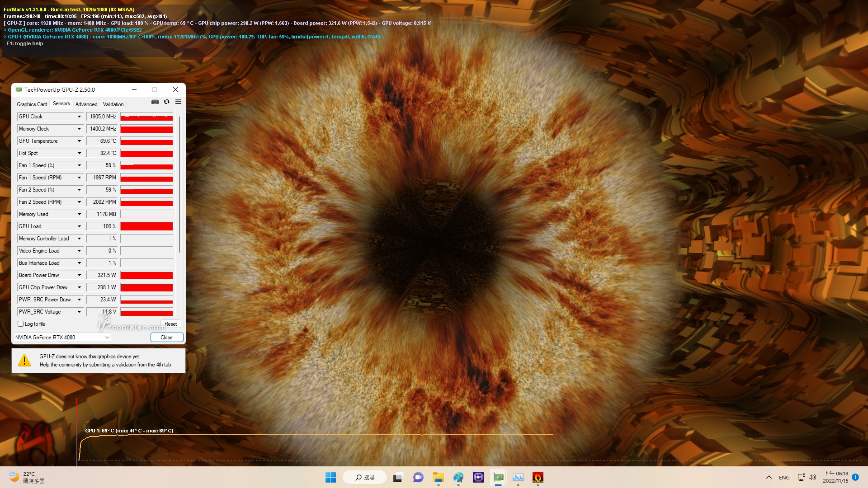Click the GPU-Z sensors vertical scrollbar
Viewport: 868px width, 488px height.
[x=179, y=184]
